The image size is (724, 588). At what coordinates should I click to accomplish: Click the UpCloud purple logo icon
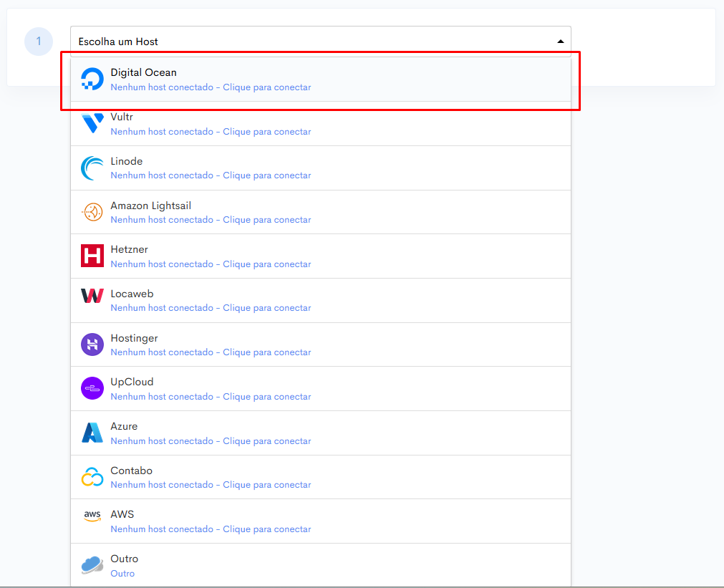(92, 388)
